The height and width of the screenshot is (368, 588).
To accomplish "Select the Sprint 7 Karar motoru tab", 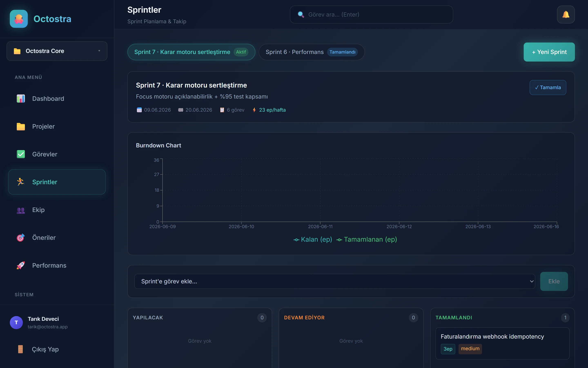I will (191, 52).
